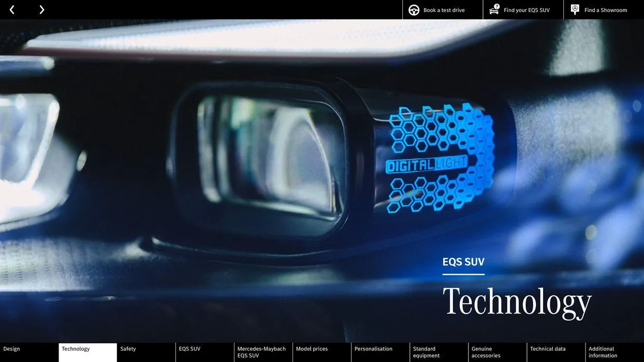Select the Technology tab
The width and height of the screenshot is (644, 362).
[x=88, y=352]
